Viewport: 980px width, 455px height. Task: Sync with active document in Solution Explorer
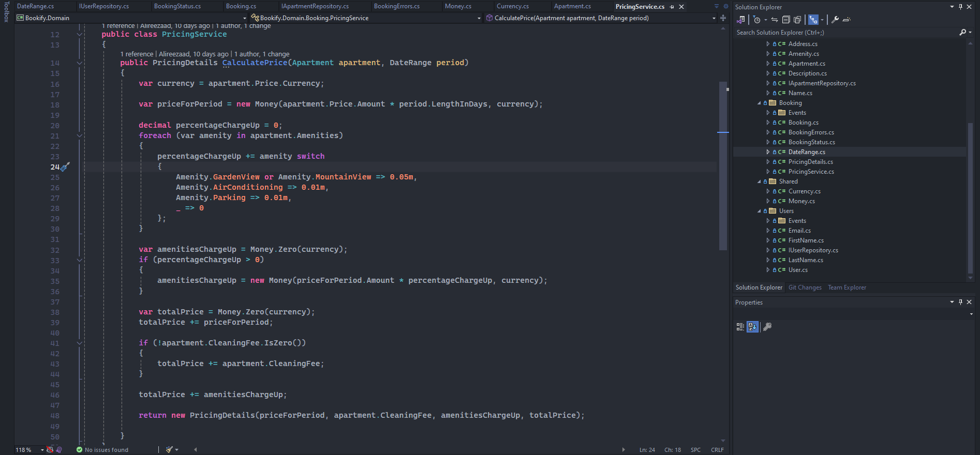coord(775,20)
